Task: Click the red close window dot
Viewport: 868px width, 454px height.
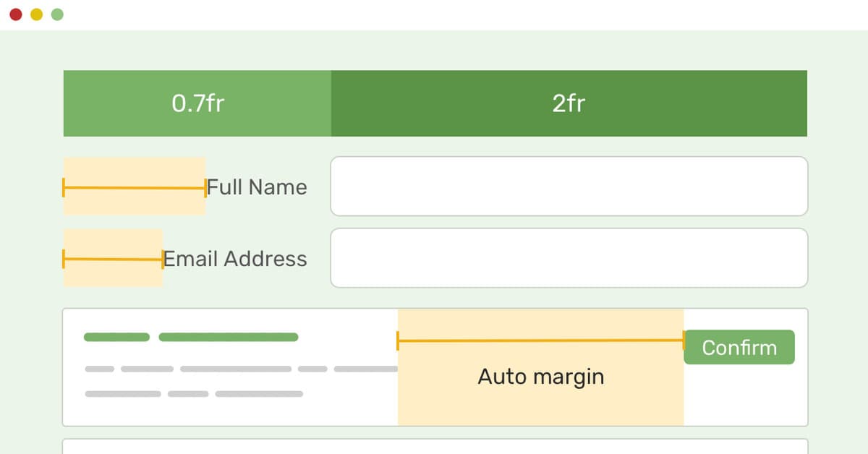Action: click(16, 14)
